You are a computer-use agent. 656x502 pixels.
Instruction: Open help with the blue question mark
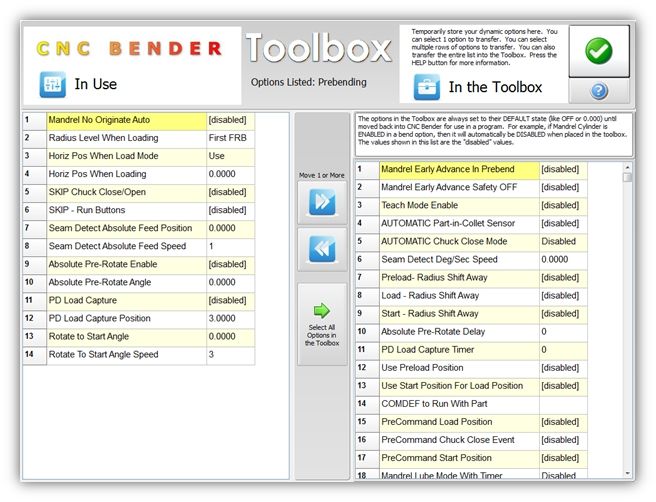(599, 90)
